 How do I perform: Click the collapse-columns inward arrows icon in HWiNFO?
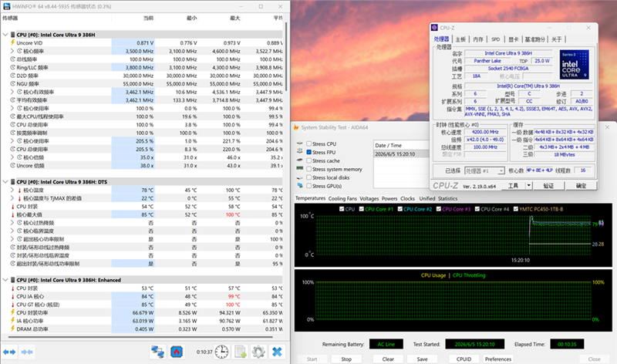point(27,352)
